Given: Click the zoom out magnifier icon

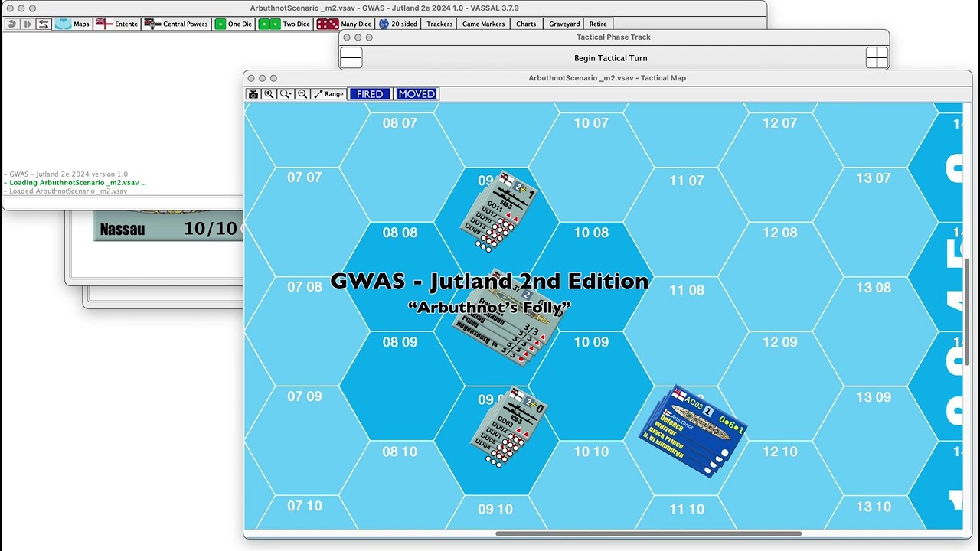Looking at the screenshot, I should click(302, 94).
